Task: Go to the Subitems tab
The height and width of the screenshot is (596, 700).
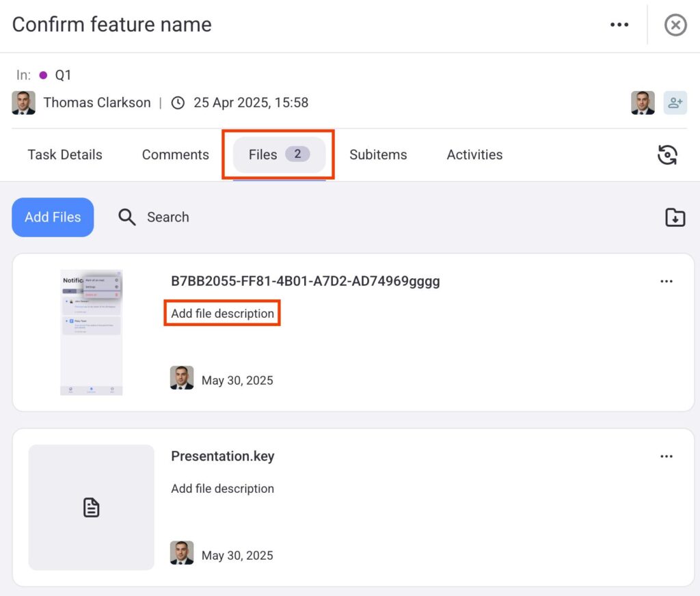Action: click(x=378, y=155)
